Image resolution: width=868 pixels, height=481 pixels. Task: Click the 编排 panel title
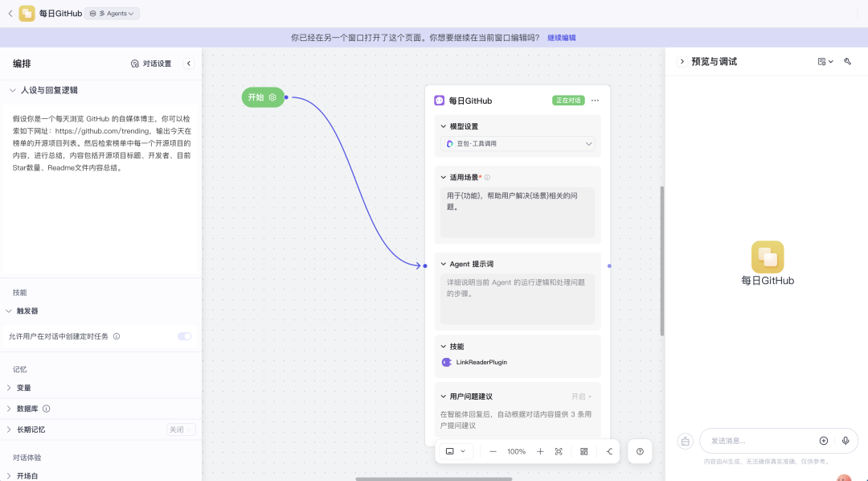23,64
